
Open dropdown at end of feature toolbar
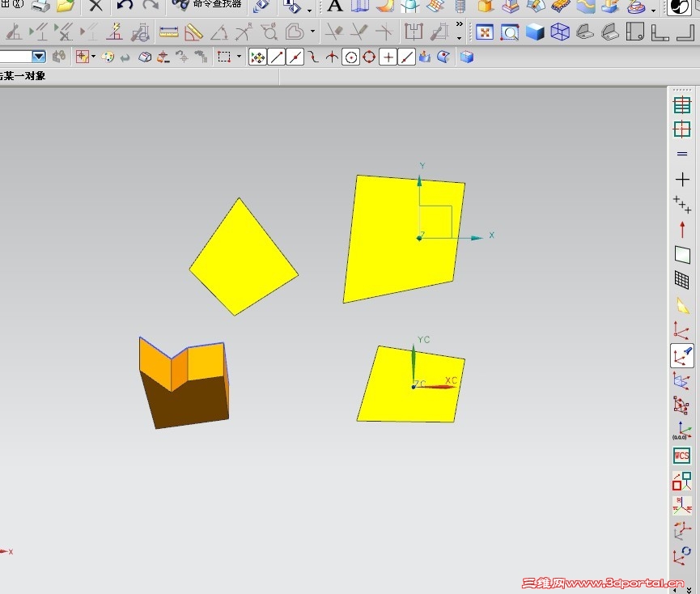pos(654,11)
